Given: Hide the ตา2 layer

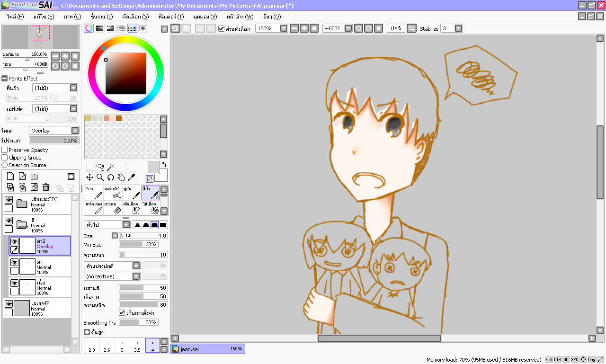Looking at the screenshot, I should click(15, 241).
